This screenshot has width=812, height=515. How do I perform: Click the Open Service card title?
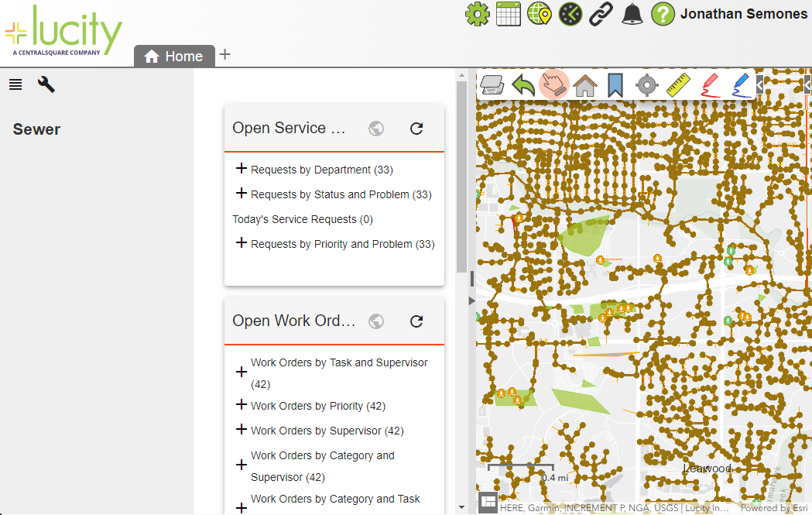click(x=289, y=128)
